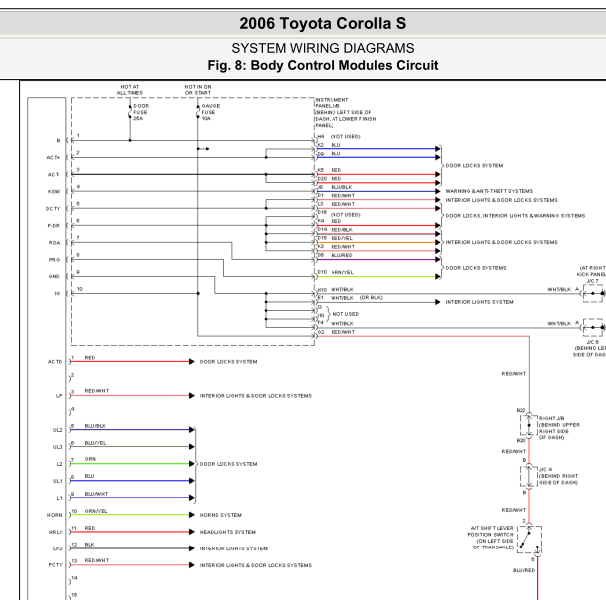Click the 'KSW' pin label
The width and height of the screenshot is (606, 600).
click(54, 191)
